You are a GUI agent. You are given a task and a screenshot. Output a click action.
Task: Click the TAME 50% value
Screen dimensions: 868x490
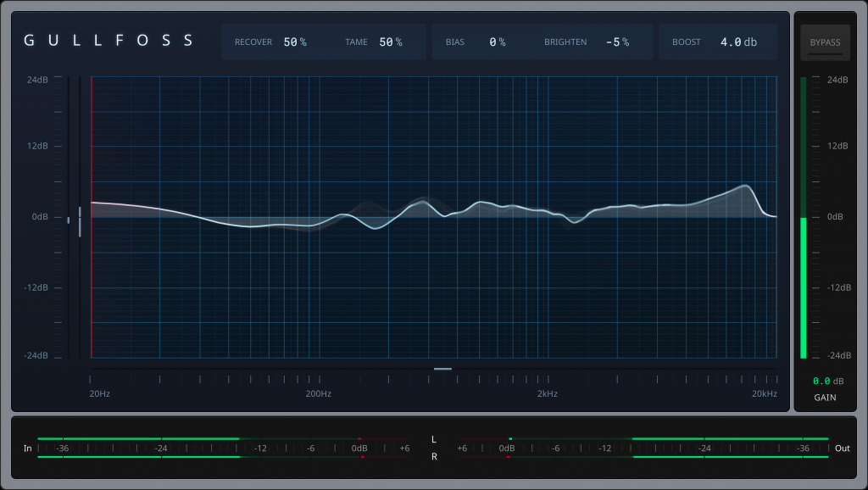pos(391,42)
